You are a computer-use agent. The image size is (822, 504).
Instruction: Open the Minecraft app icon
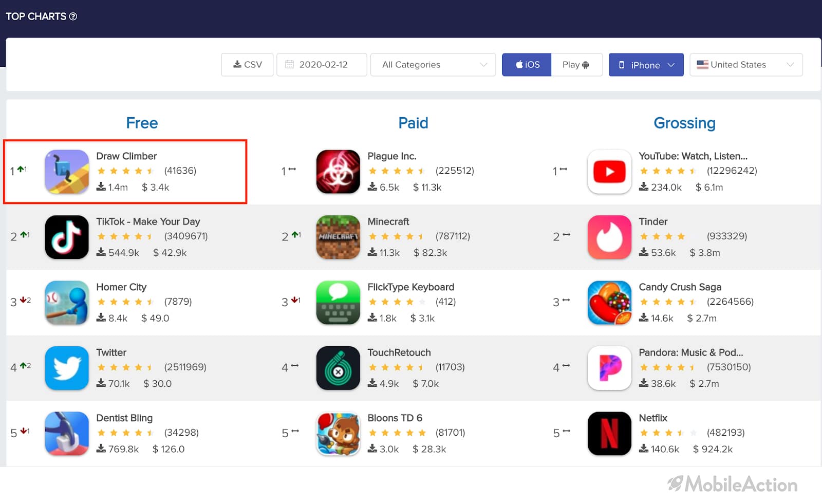pos(338,237)
